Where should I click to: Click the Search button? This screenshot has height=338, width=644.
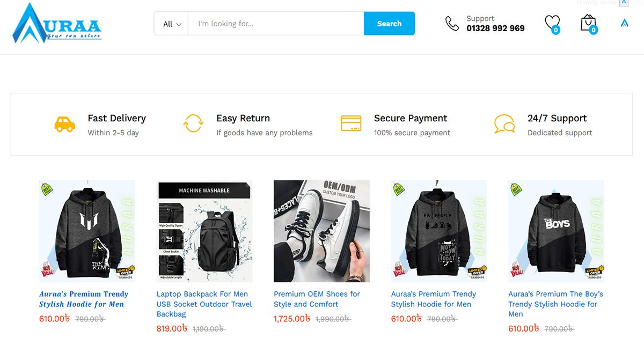tap(389, 24)
